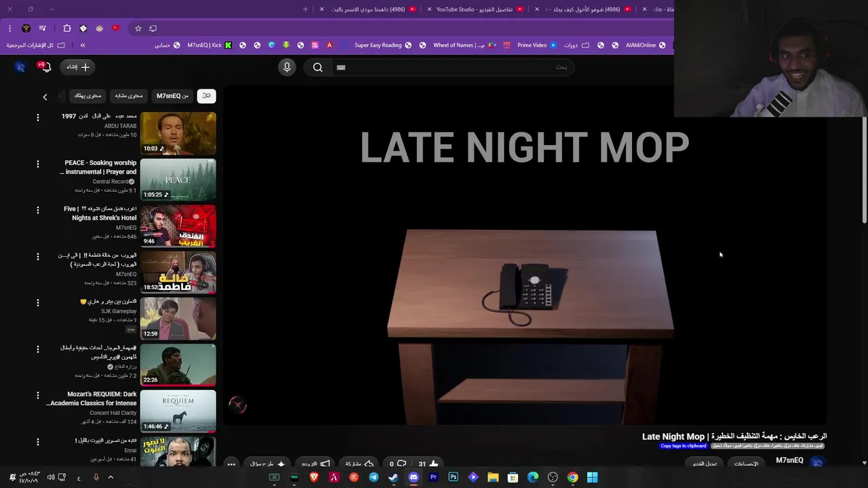Screen dimensions: 868x488
Task: Click the YouTube create (plus) button
Action: (78, 66)
